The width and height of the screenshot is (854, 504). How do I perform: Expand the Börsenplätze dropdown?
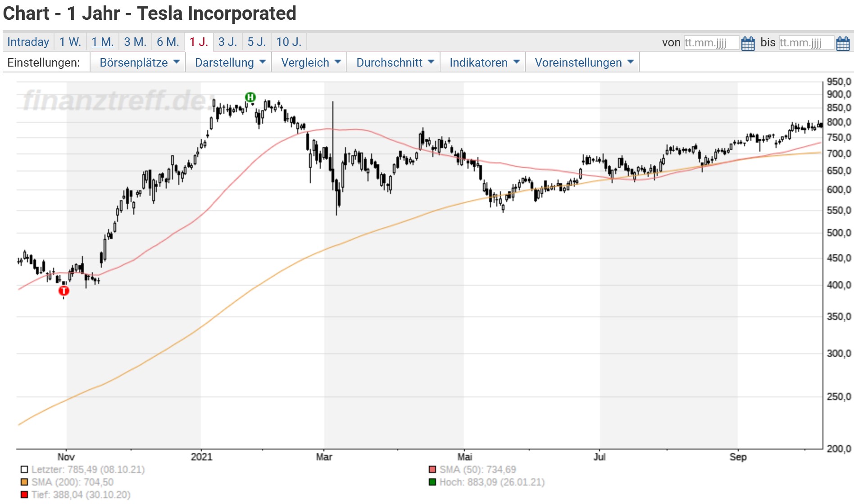click(x=138, y=62)
